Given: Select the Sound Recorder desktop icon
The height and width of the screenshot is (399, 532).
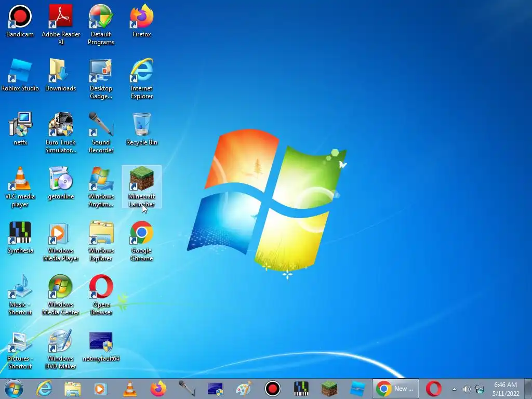Looking at the screenshot, I should click(x=101, y=132).
